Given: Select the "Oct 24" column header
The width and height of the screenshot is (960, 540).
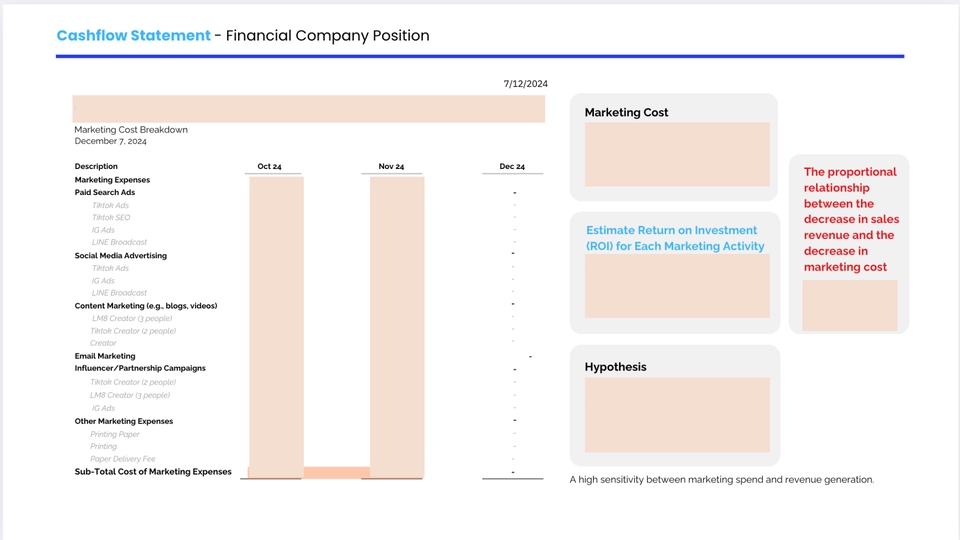Looking at the screenshot, I should click(x=269, y=166).
